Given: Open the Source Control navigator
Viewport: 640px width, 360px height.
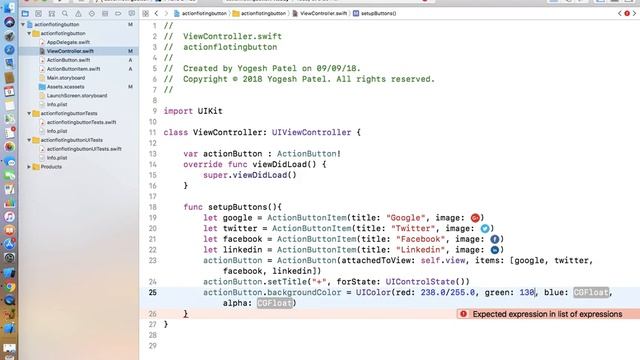Looking at the screenshot, I should pyautogui.click(x=38, y=13).
